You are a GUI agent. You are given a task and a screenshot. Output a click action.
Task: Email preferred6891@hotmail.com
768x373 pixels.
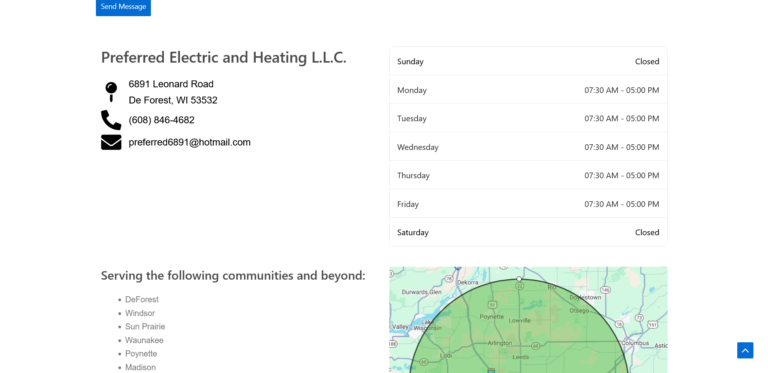click(x=190, y=142)
